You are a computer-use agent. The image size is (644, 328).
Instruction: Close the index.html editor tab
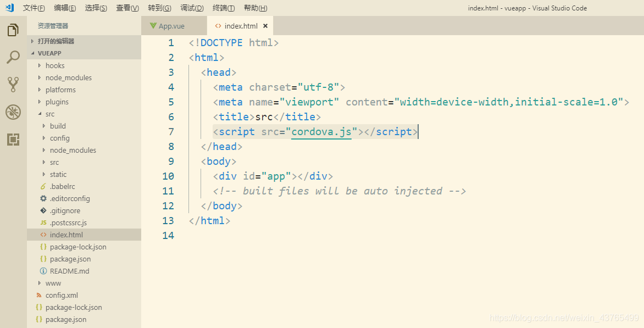pyautogui.click(x=265, y=26)
